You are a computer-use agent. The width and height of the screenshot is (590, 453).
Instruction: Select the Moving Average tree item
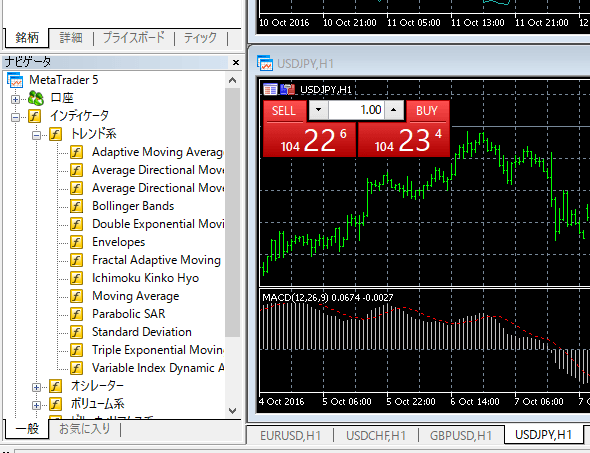point(136,296)
